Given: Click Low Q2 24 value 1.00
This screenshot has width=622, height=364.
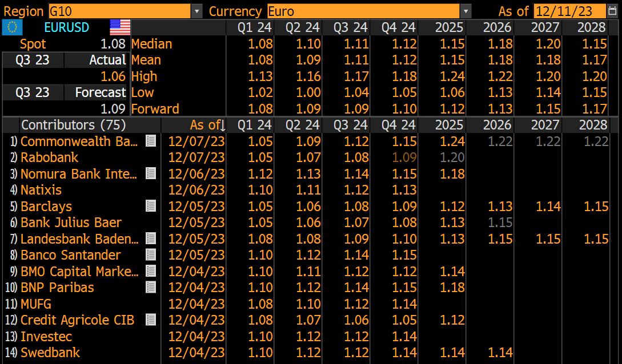Looking at the screenshot, I should [x=308, y=92].
